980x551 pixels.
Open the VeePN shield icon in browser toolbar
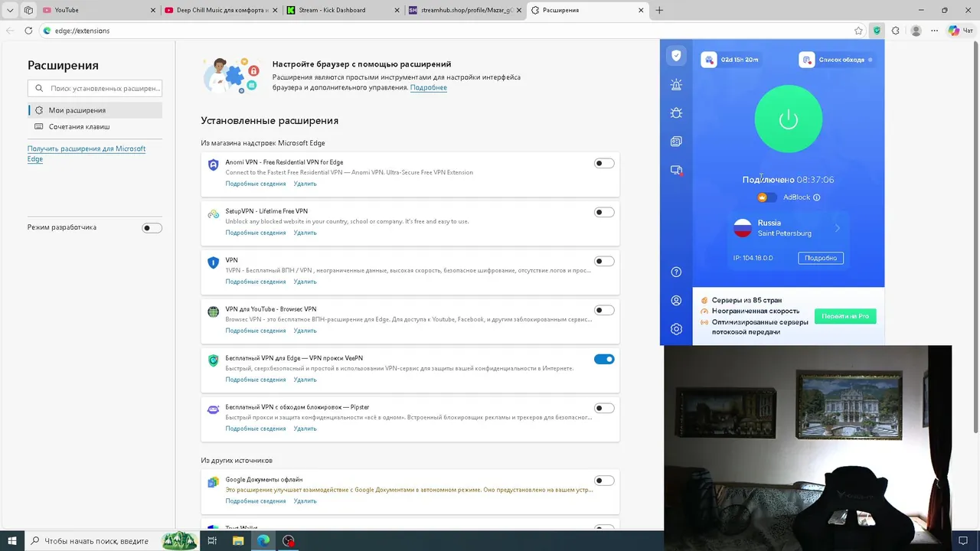point(877,31)
